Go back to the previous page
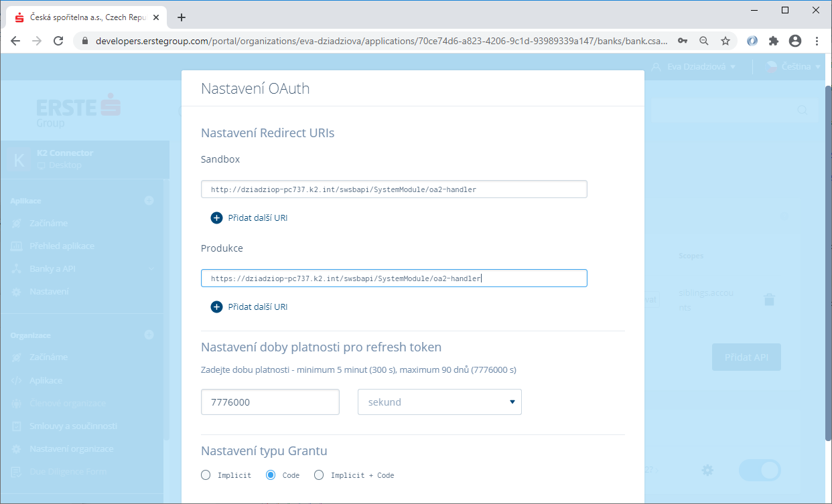The height and width of the screenshot is (504, 832). pos(15,41)
